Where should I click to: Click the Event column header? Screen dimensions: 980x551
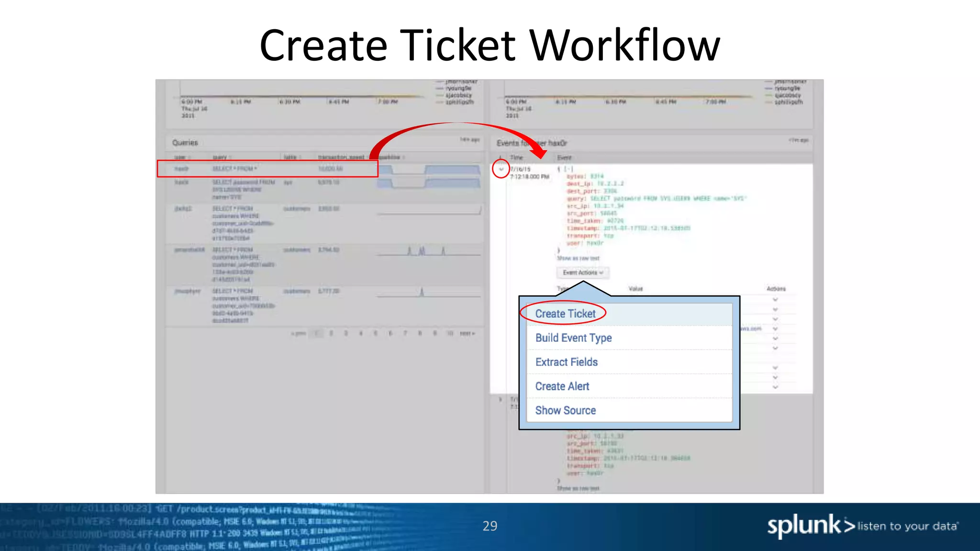coord(565,157)
